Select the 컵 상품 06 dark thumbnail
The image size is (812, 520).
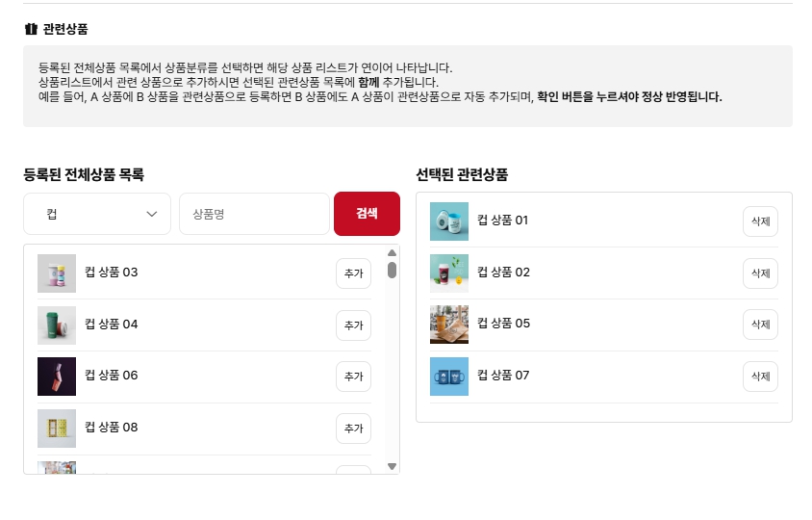tap(57, 377)
